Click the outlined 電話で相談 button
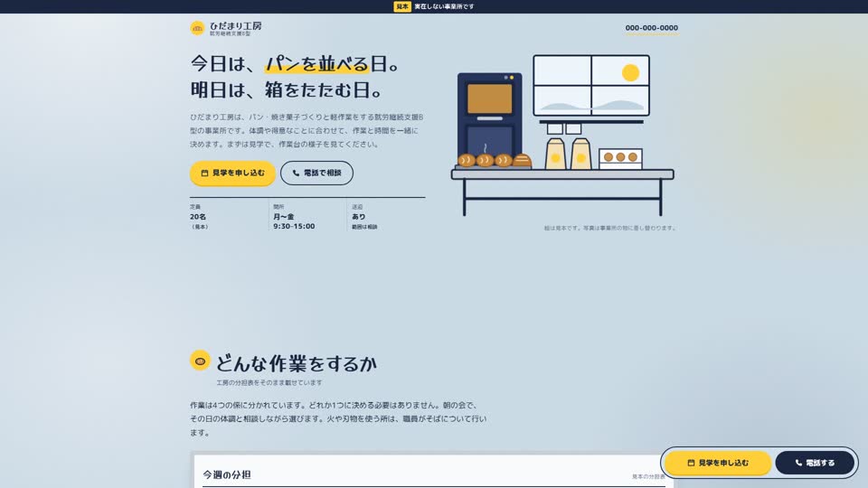The height and width of the screenshot is (488, 868). 316,174
